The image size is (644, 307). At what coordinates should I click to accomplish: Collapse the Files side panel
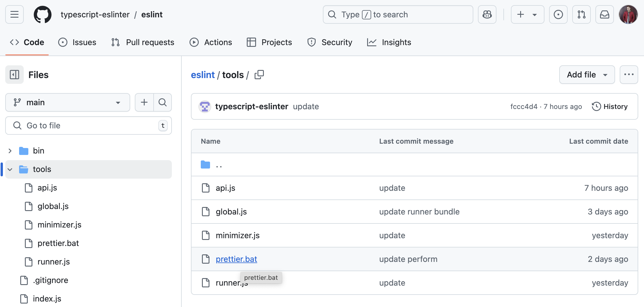coord(14,75)
